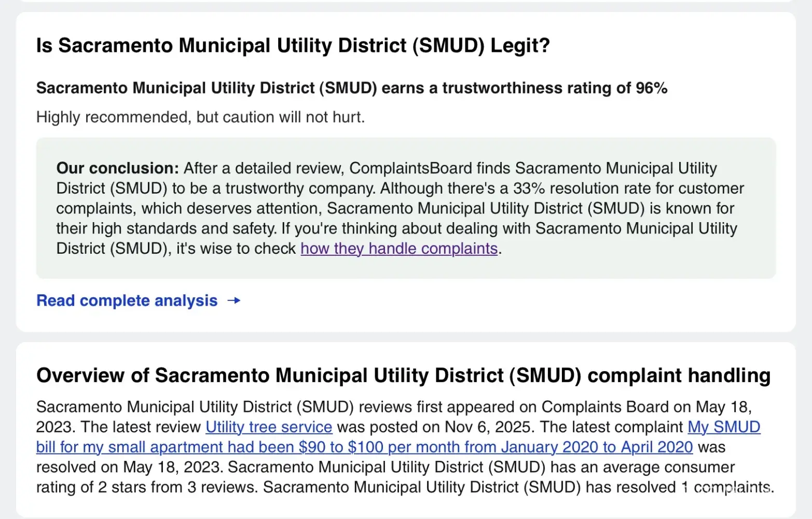Open the 'how they handle complaints' link
812x519 pixels.
tap(399, 249)
